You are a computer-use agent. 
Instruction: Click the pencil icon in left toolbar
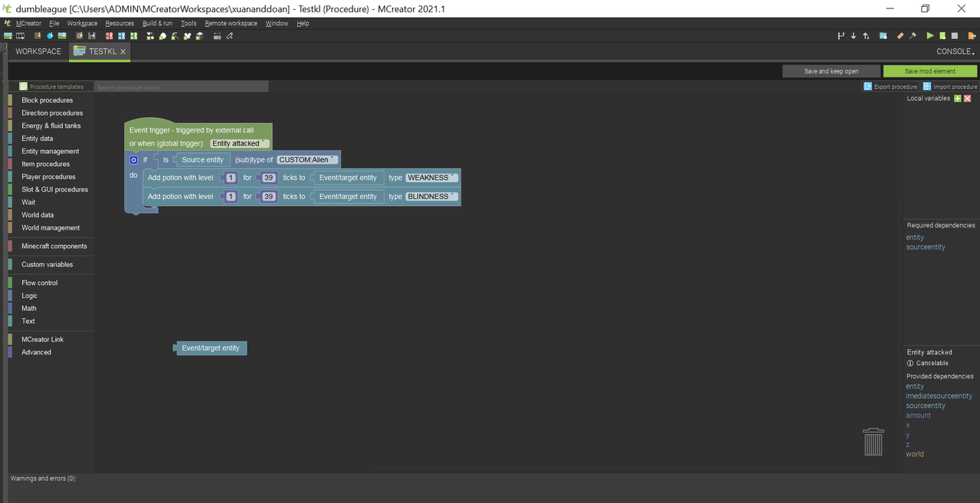click(x=228, y=36)
